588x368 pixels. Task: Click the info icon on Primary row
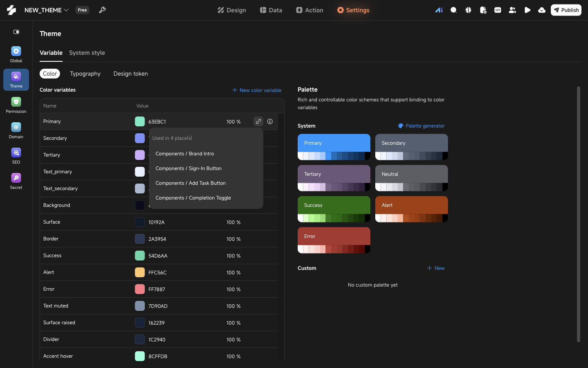click(270, 121)
